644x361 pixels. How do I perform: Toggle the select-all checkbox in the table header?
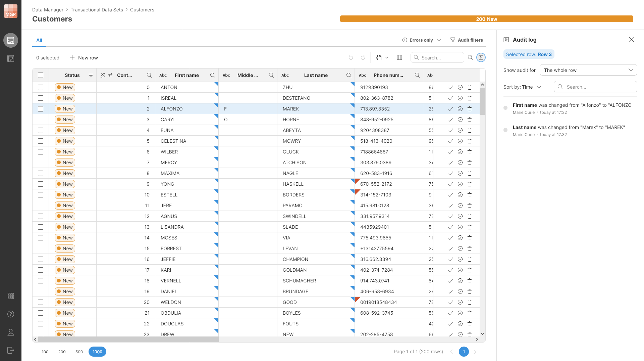[x=41, y=75]
